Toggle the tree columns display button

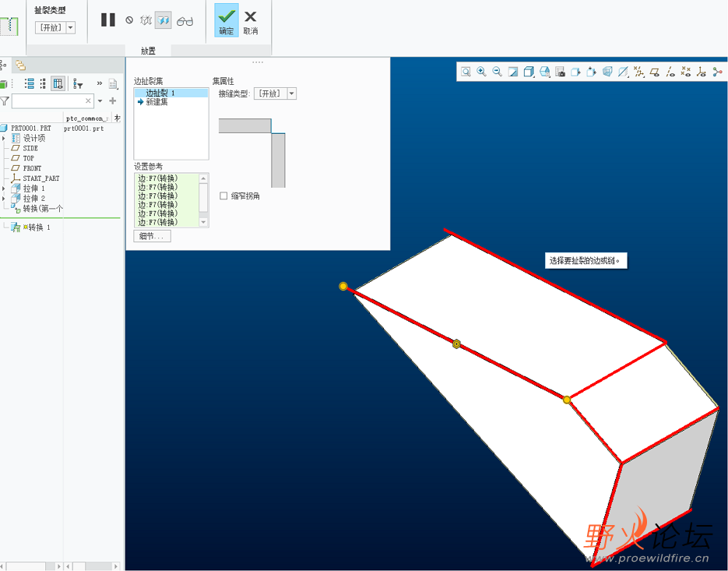[x=58, y=84]
